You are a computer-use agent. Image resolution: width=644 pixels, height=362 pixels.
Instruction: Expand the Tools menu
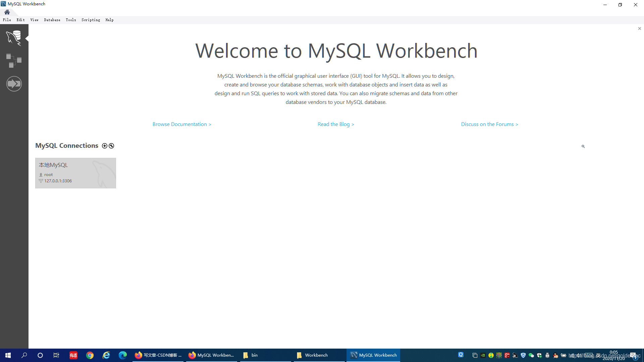[70, 20]
